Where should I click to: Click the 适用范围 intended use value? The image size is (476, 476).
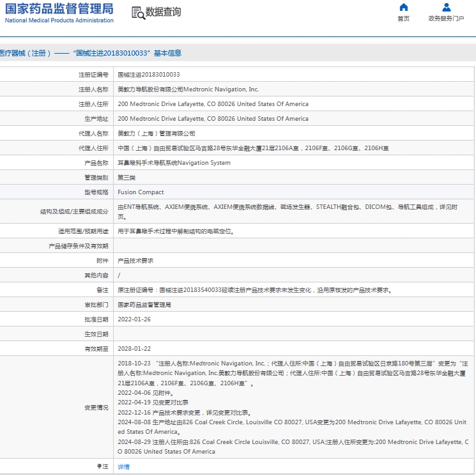(x=176, y=231)
